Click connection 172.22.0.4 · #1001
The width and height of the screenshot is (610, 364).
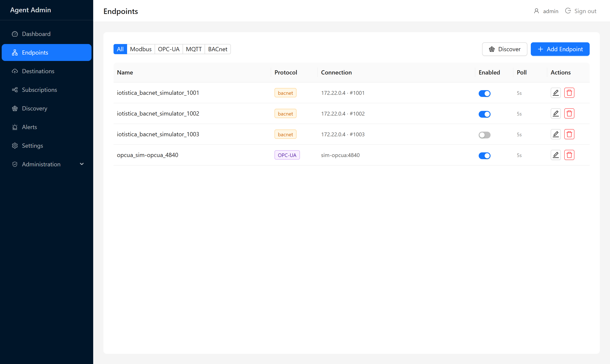coord(343,93)
